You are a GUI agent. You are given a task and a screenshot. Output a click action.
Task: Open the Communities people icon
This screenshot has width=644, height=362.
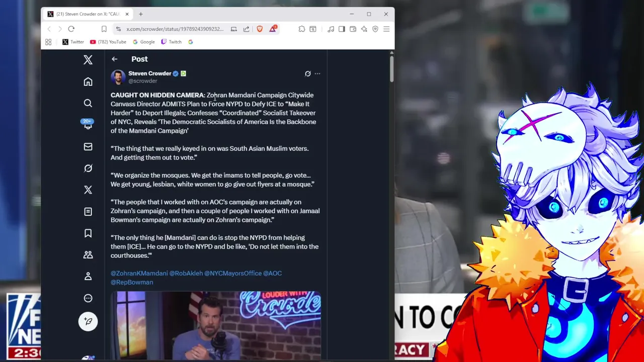point(88,255)
